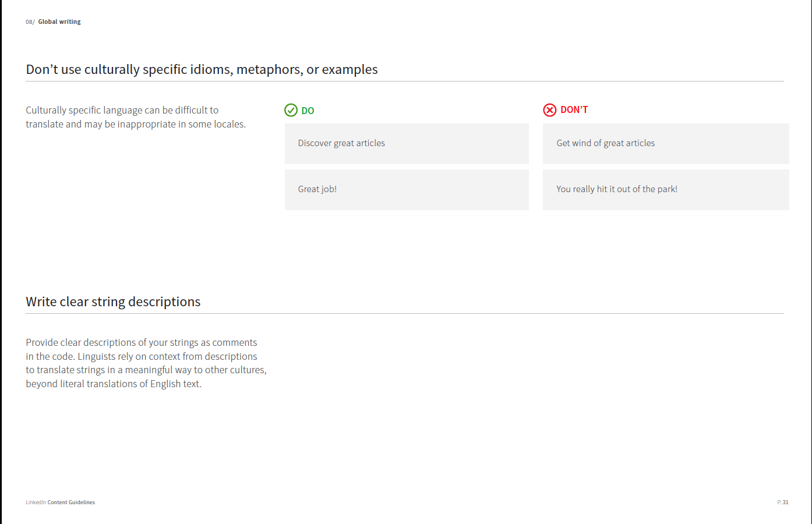Click the page number 'P. 31'
Viewport: 812px width, 524px height.
point(782,502)
